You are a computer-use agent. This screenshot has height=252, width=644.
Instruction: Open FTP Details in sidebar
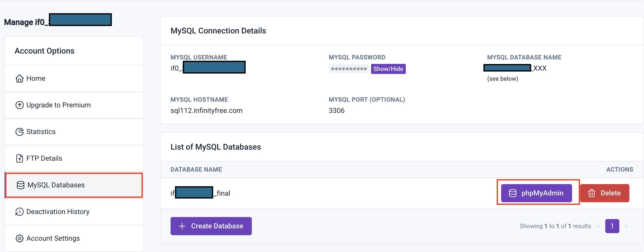pyautogui.click(x=44, y=158)
